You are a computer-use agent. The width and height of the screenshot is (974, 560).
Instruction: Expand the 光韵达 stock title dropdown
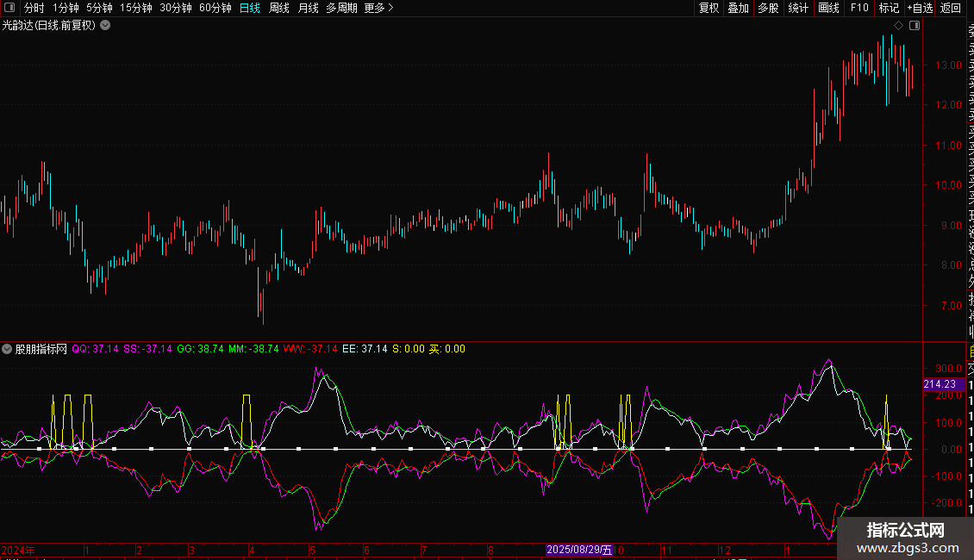pos(105,25)
